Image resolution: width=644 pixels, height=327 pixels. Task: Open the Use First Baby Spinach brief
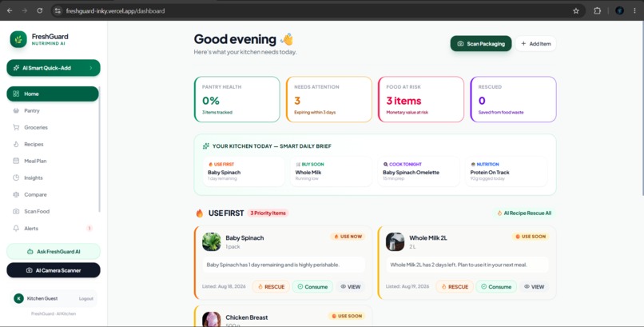click(244, 171)
